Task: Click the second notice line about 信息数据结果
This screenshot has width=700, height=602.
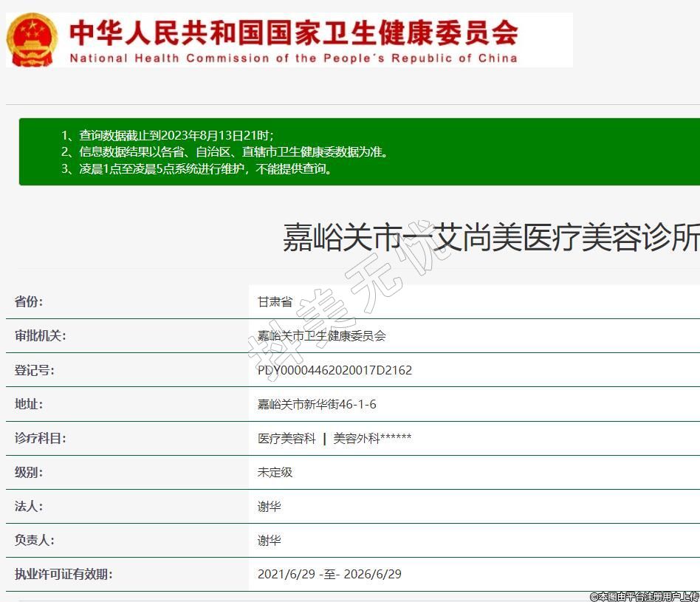Action: coord(224,152)
